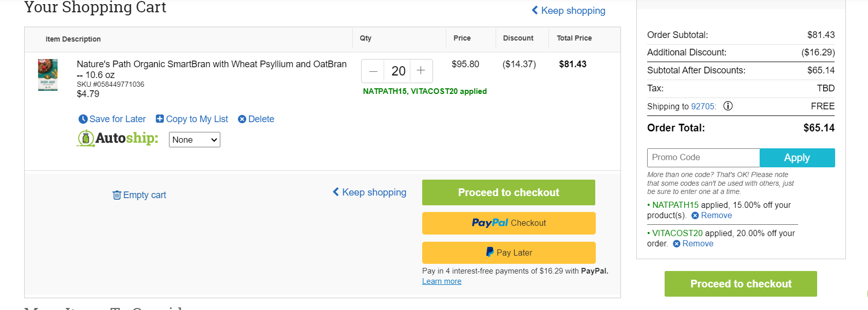Remove the VITACOST20 promo code
This screenshot has width=868, height=310.
click(693, 244)
